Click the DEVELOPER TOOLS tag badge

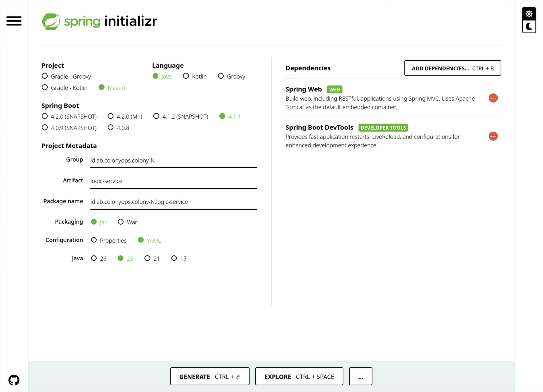click(x=383, y=128)
